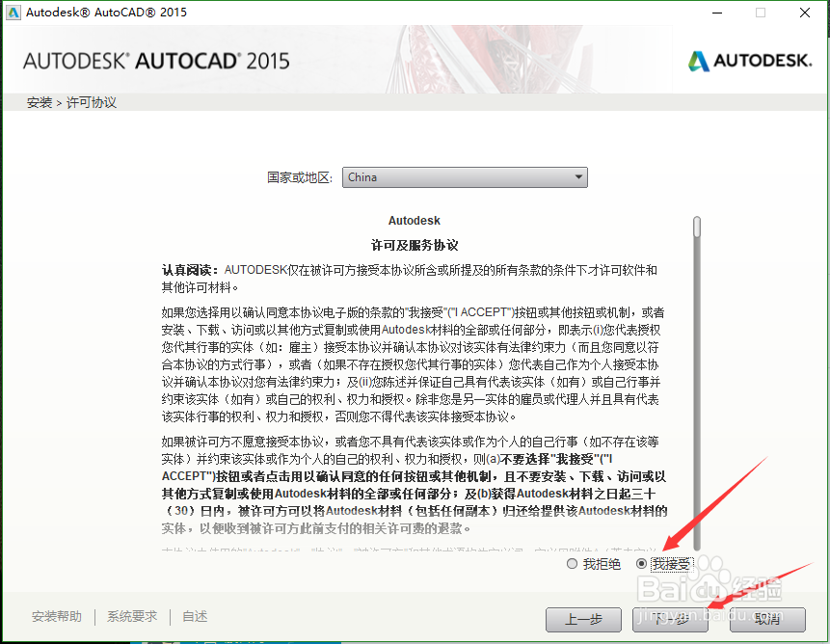Open the 自述 readme link
This screenshot has width=830, height=644.
[x=195, y=616]
